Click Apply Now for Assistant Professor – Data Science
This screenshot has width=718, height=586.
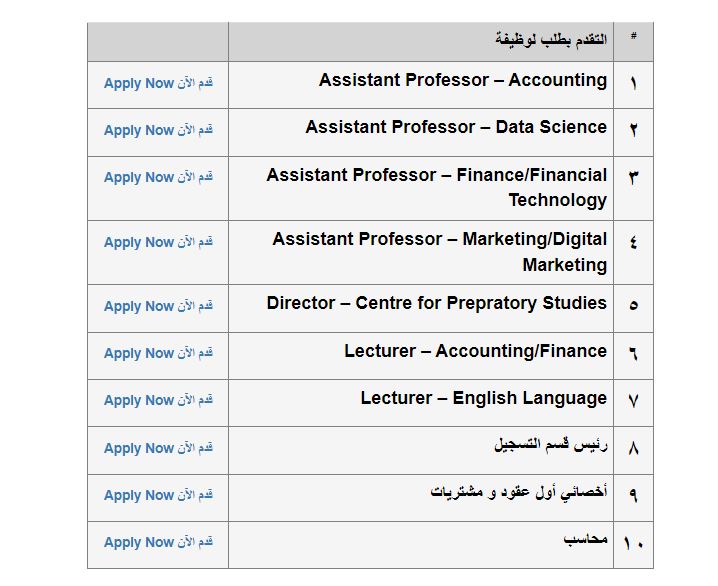[x=158, y=130]
